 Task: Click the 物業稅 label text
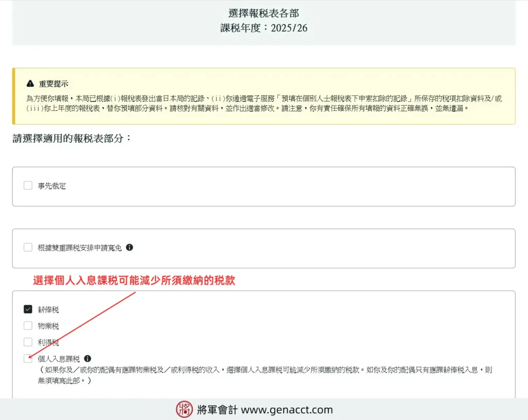(x=48, y=326)
